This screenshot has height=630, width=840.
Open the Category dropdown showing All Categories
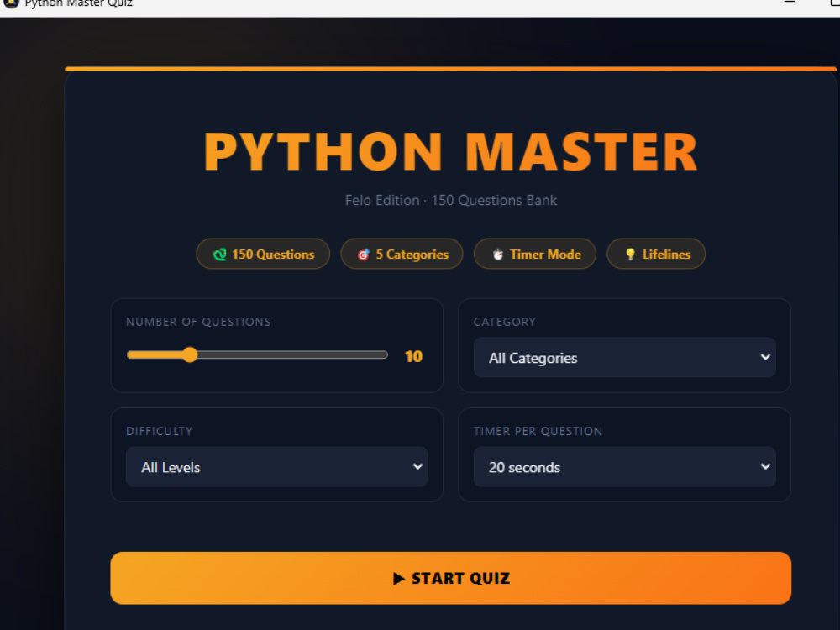pos(624,357)
